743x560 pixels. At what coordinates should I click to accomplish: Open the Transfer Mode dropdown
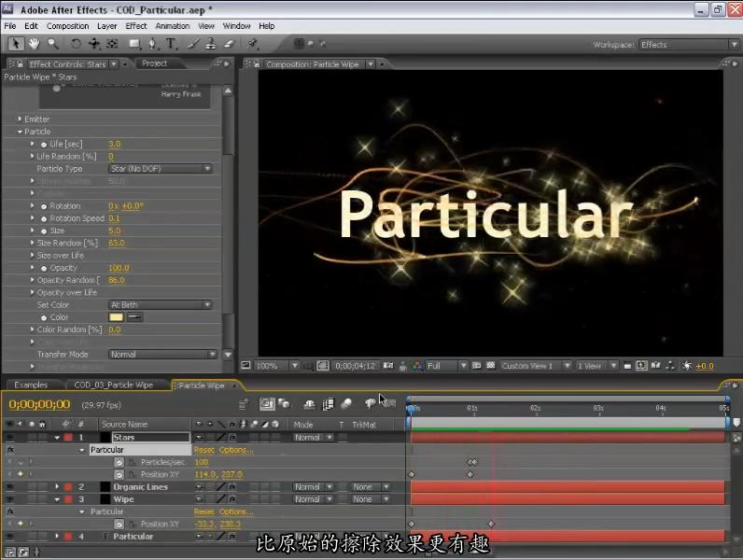point(163,355)
